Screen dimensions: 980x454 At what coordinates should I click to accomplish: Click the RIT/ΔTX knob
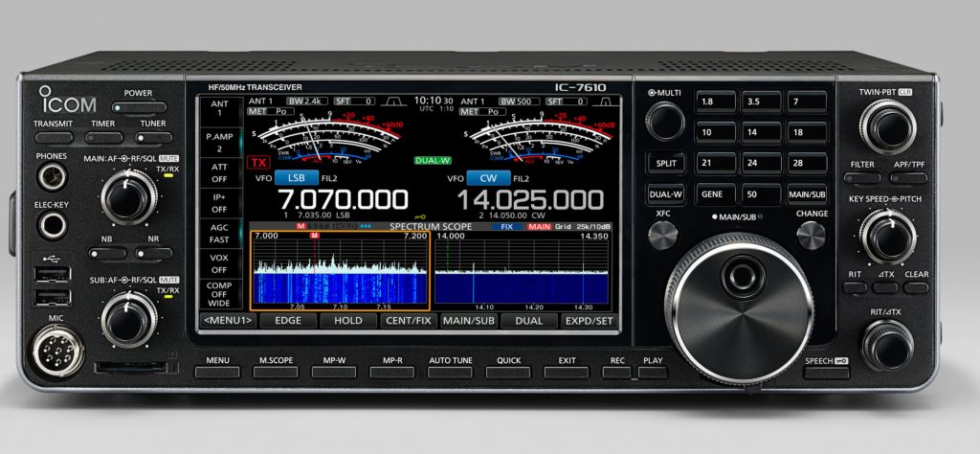[x=887, y=346]
